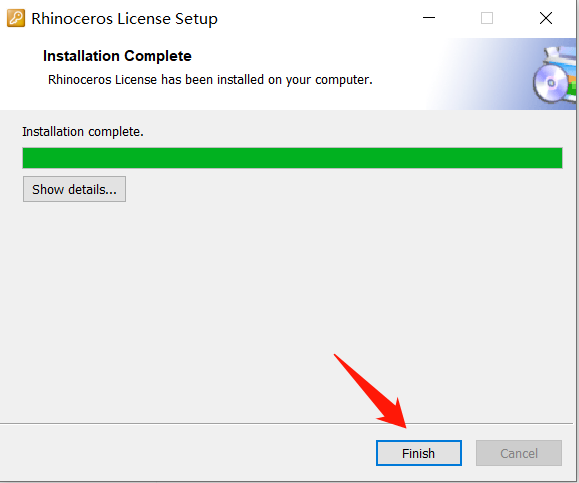The image size is (579, 483).
Task: Close the Rhinoceros License Setup dialog
Action: click(546, 18)
